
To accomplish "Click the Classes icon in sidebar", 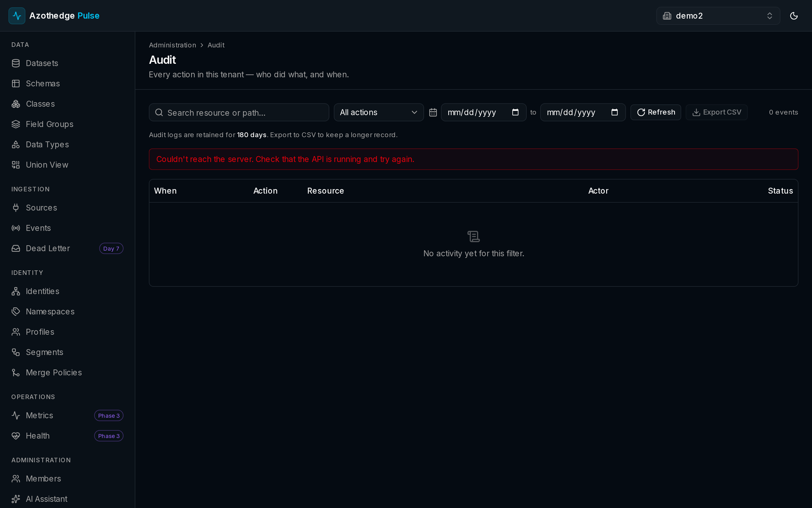I will 16,104.
